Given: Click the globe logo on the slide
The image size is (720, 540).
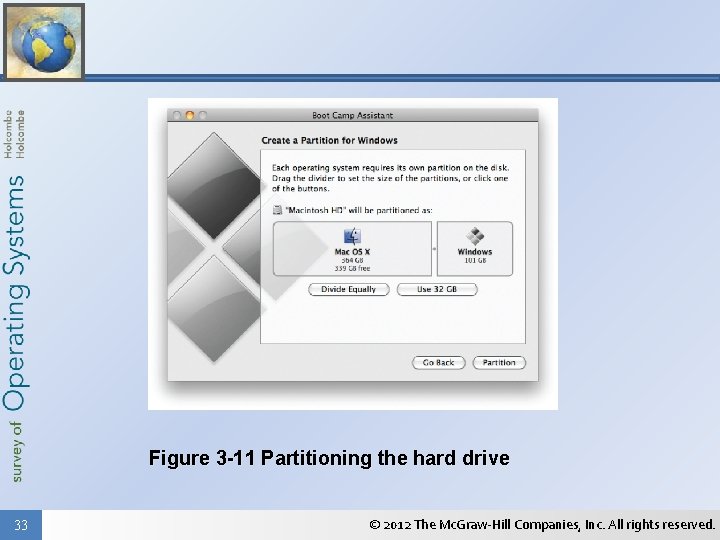Looking at the screenshot, I should pyautogui.click(x=44, y=41).
